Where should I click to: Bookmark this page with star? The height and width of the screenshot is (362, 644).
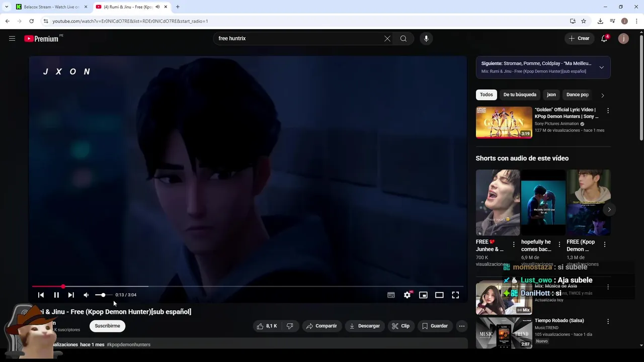(584, 21)
